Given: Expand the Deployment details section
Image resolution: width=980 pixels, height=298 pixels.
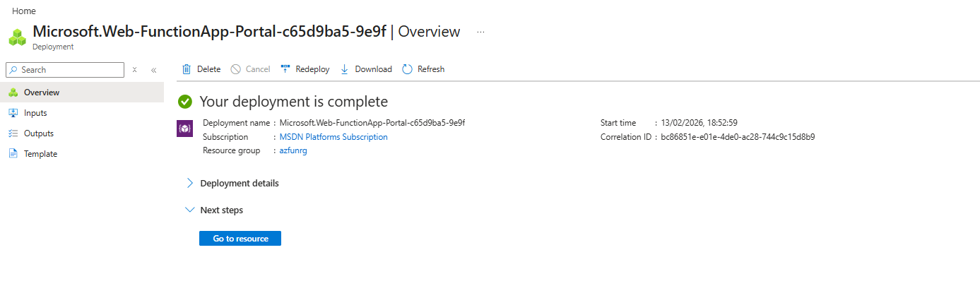Looking at the screenshot, I should [239, 183].
